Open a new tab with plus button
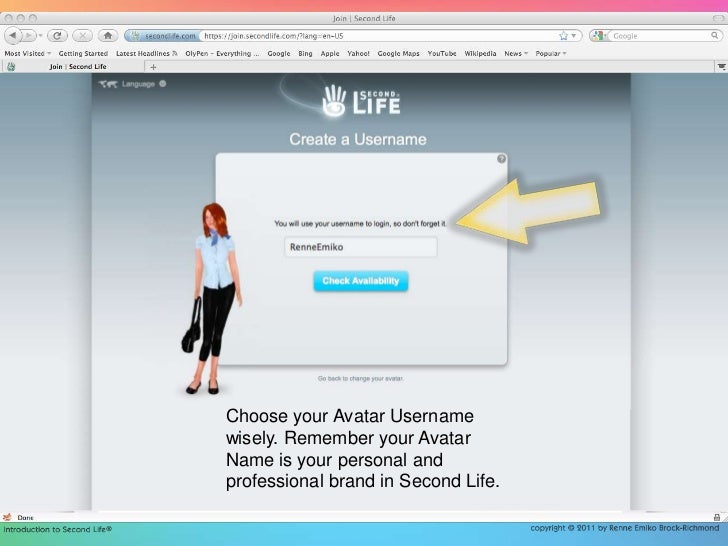The width and height of the screenshot is (728, 546). pos(153,67)
